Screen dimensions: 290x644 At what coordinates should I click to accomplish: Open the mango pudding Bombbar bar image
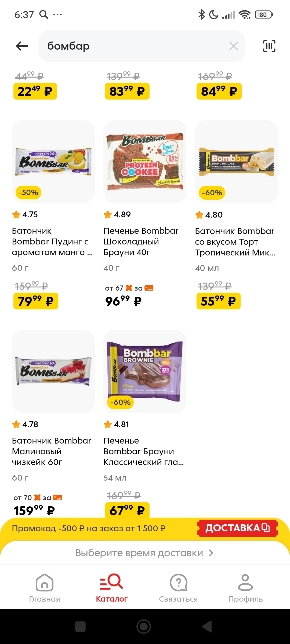pyautogui.click(x=53, y=162)
